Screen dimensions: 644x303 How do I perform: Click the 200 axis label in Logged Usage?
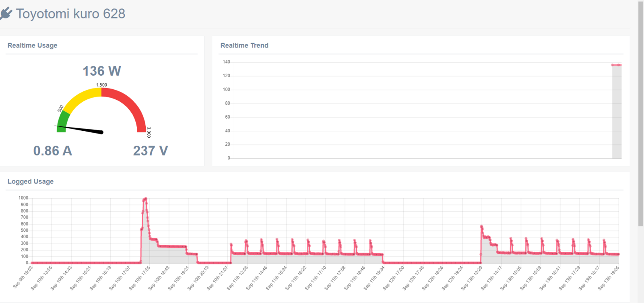click(x=25, y=250)
